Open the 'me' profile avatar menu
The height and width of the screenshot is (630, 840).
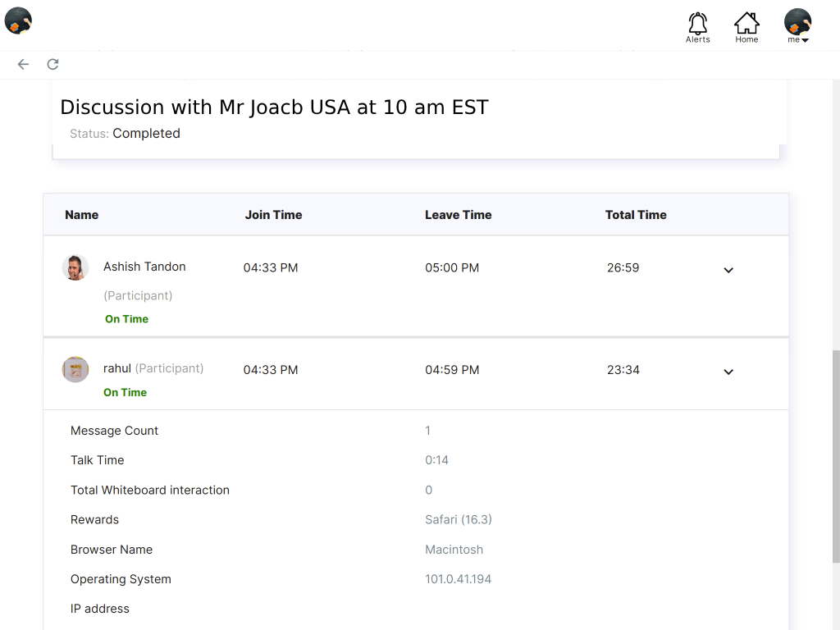tap(797, 24)
